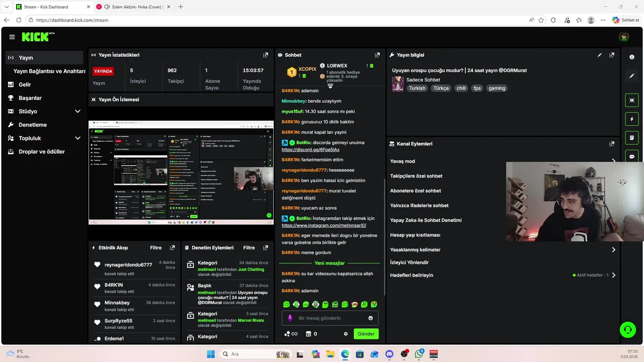Screen dimensions: 644x362
Task: Open the Instagram metinnsari0 link in chat
Action: pos(324,225)
